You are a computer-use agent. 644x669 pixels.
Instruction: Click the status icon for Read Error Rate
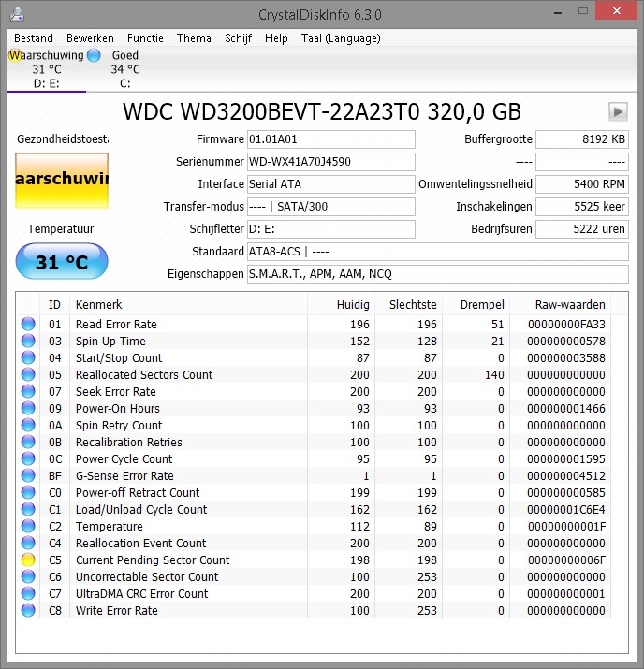tap(28, 324)
